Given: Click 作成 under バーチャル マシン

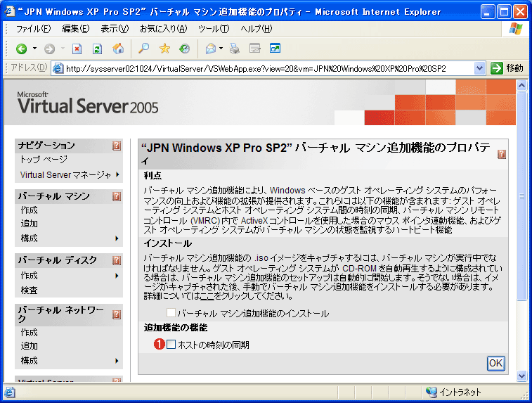Looking at the screenshot, I should tap(30, 210).
